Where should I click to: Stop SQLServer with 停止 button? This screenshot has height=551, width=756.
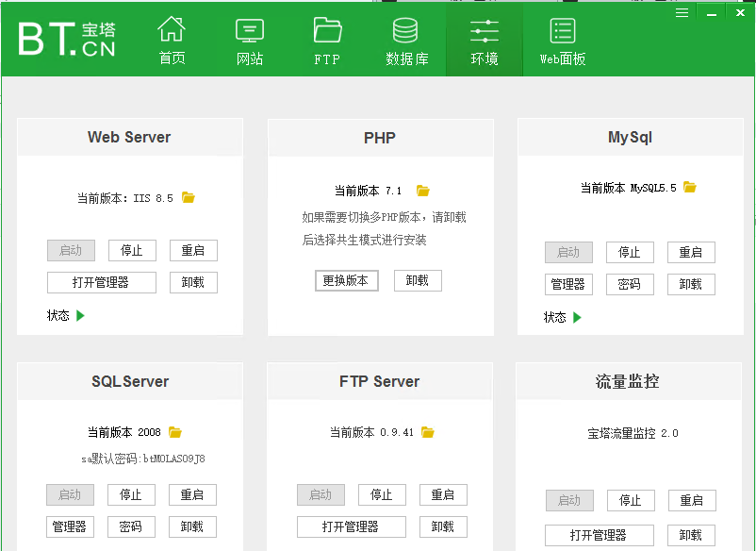click(x=131, y=494)
